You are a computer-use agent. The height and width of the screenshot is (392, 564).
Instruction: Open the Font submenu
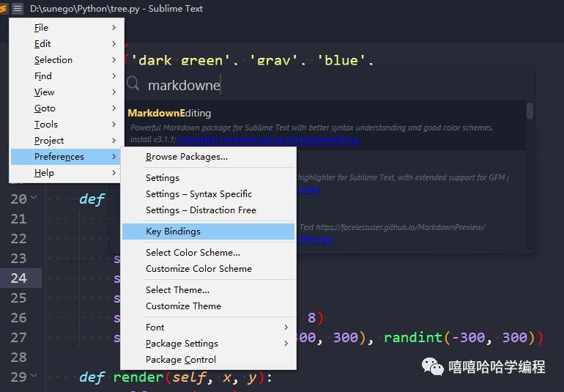pyautogui.click(x=208, y=328)
